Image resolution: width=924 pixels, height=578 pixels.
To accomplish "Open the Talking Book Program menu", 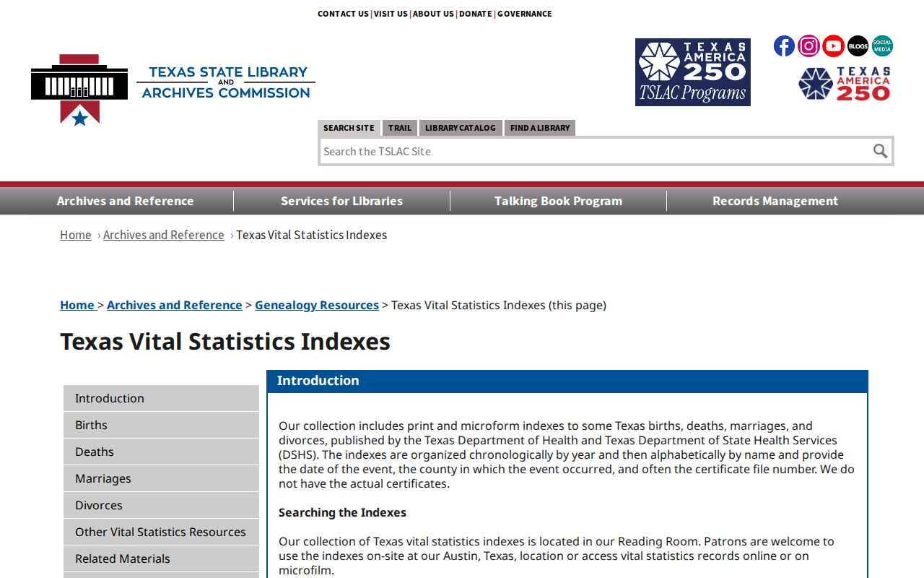I will coord(559,201).
